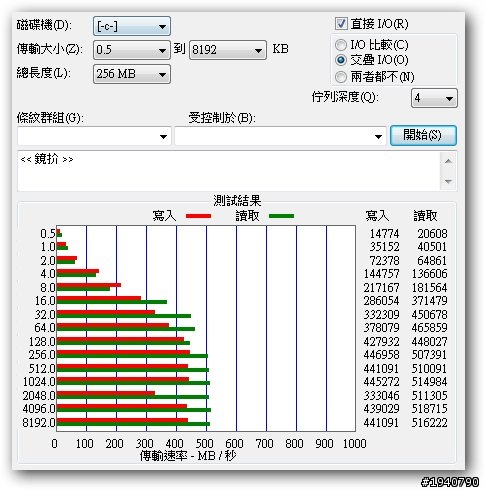
Task: Click the read value 514984
Action: (x=429, y=382)
